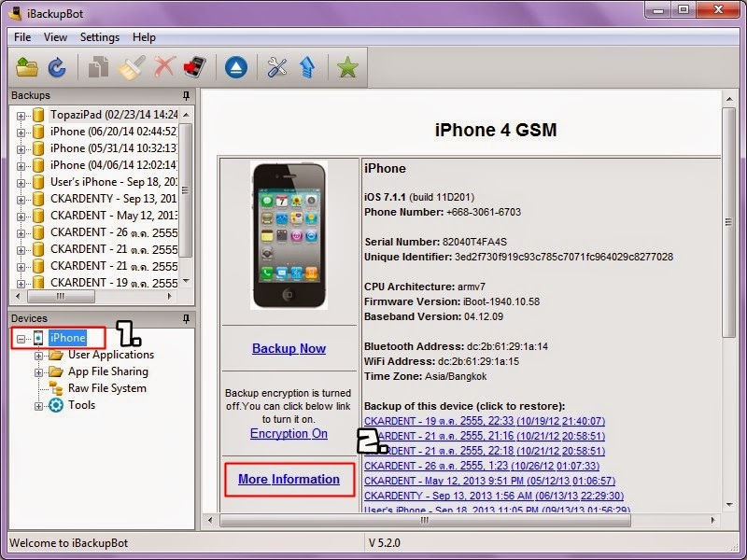Click main pane scroll down arrow
747x560 pixels.
(x=729, y=504)
